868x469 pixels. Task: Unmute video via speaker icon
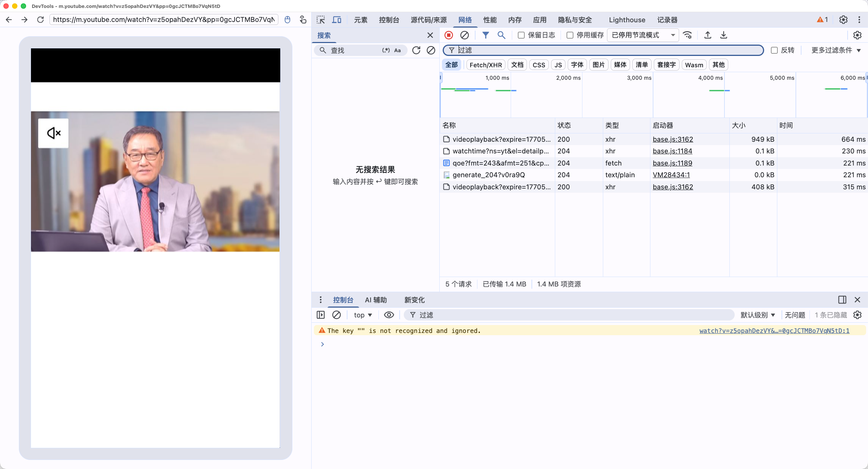[x=53, y=133]
